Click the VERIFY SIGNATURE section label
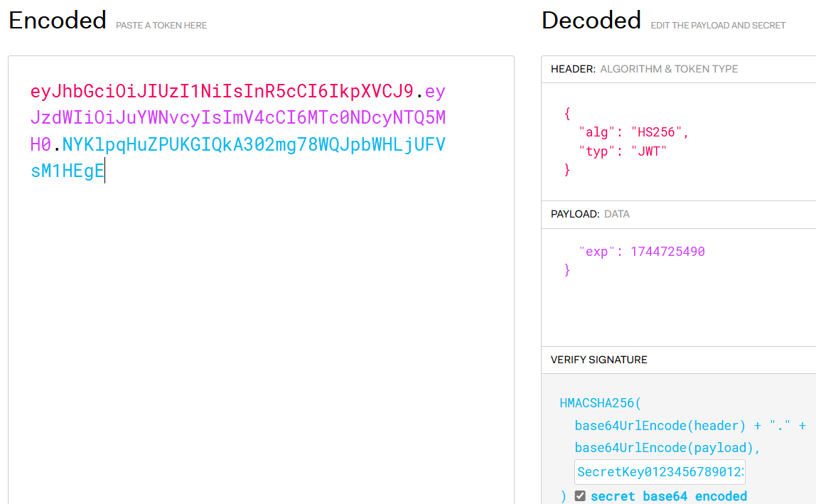This screenshot has height=504, width=816. [x=599, y=360]
